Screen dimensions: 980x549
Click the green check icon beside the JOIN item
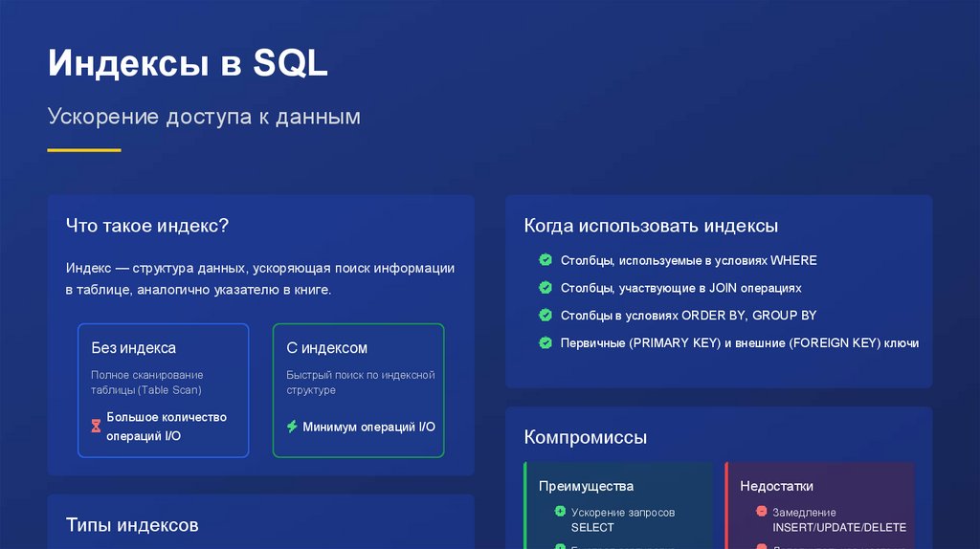(x=546, y=287)
